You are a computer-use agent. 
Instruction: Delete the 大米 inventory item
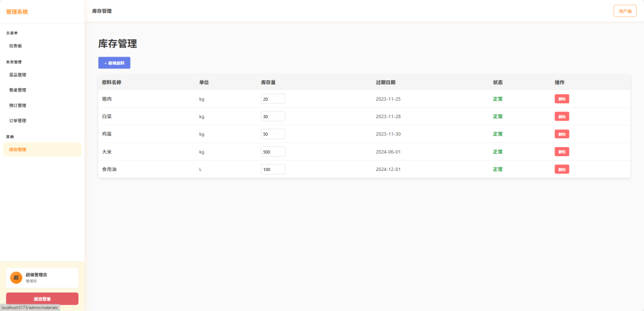coord(562,151)
